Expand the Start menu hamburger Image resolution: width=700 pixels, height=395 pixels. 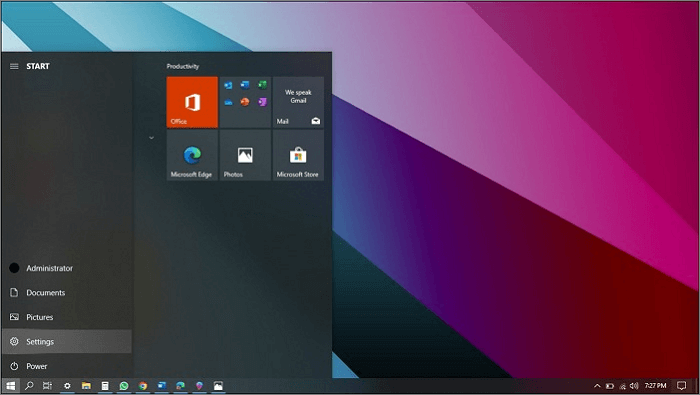pos(14,66)
